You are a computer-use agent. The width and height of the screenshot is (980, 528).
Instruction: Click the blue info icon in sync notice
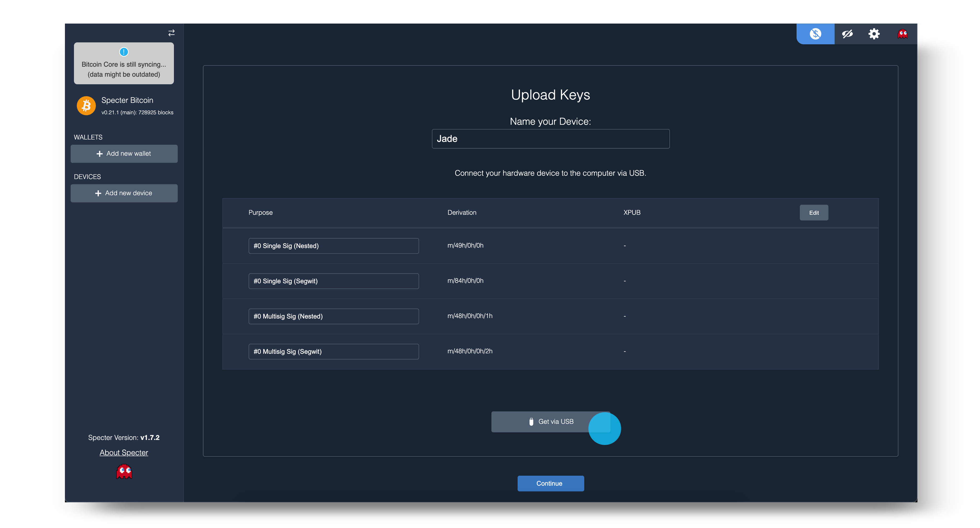coord(124,52)
